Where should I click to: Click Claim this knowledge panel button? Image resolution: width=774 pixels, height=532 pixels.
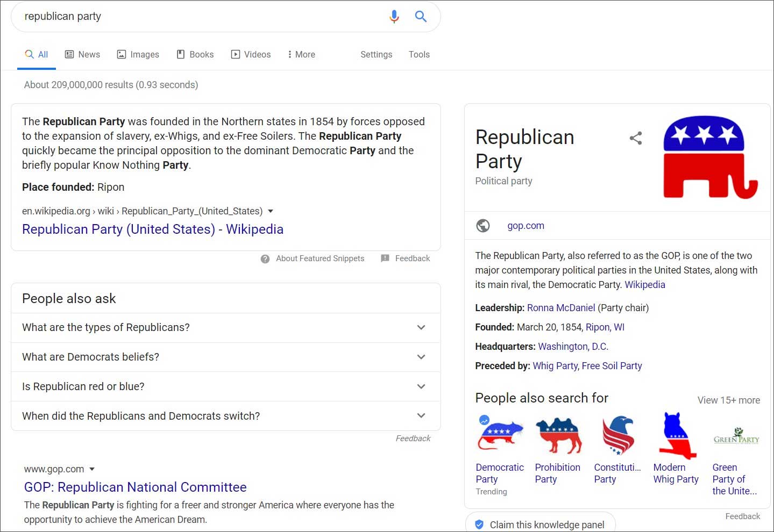coord(540,523)
